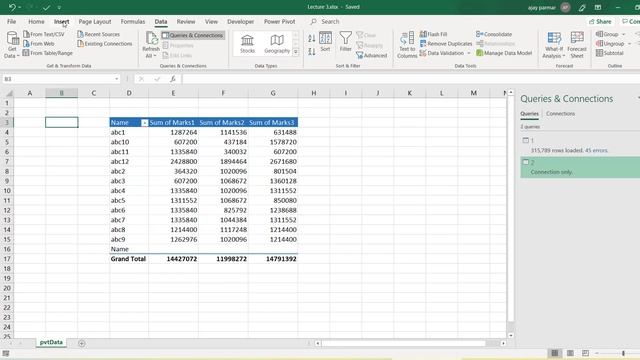
Task: Open Data Validation
Action: click(442, 53)
